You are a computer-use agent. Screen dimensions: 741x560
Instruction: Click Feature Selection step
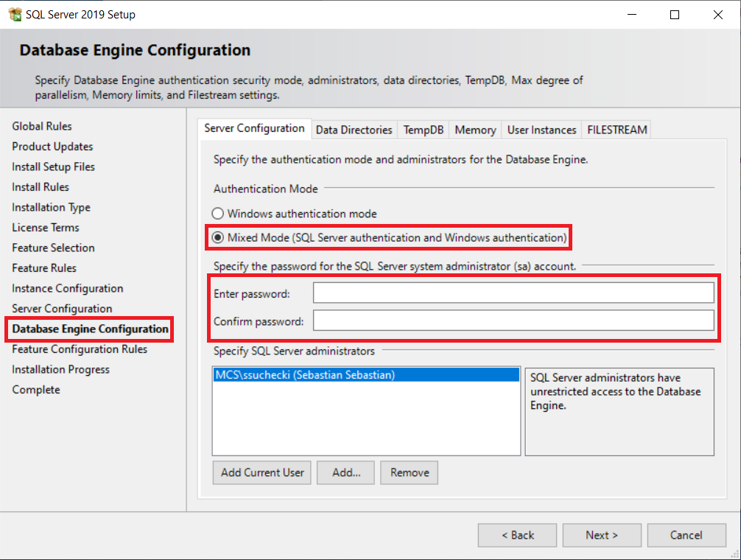tap(53, 248)
